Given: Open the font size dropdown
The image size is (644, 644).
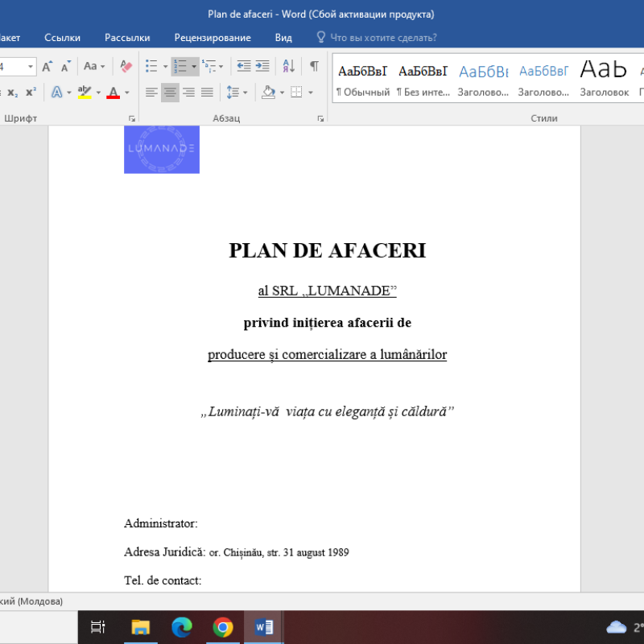Looking at the screenshot, I should coord(30,66).
